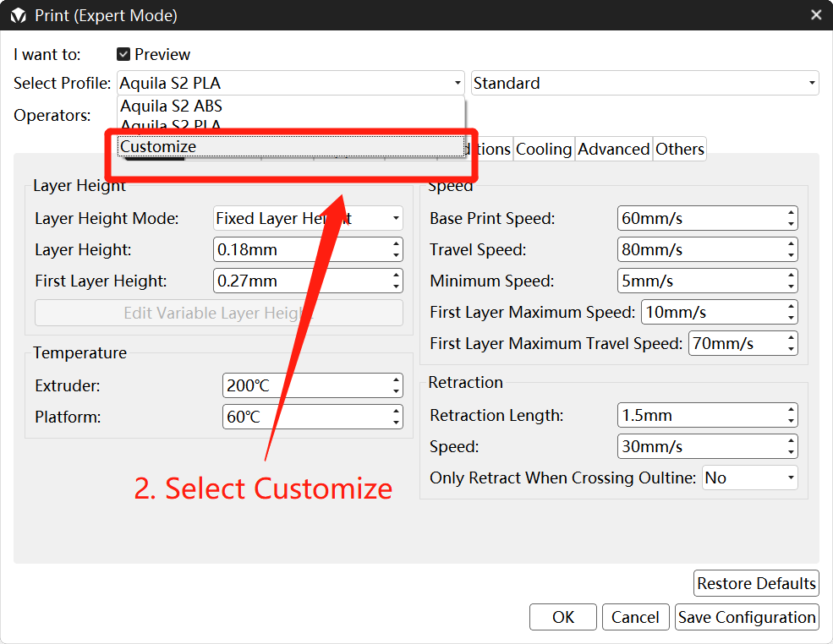Select Customize in the profile list
833x644 pixels.
coord(291,146)
